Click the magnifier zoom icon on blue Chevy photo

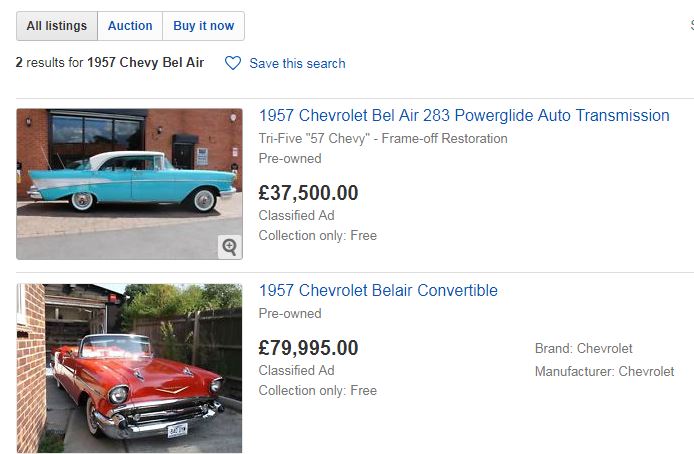tap(229, 246)
